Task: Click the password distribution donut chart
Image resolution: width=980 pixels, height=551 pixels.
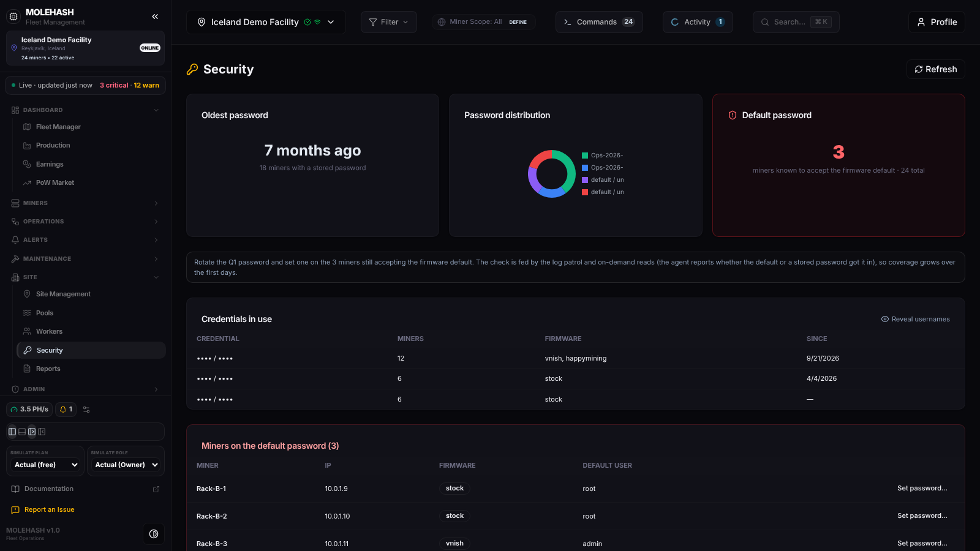Action: [552, 174]
